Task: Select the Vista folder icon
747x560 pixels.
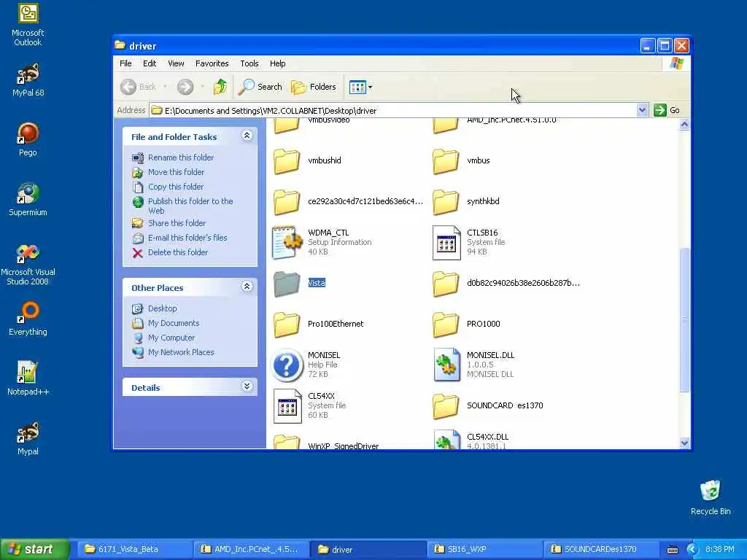Action: coord(287,284)
